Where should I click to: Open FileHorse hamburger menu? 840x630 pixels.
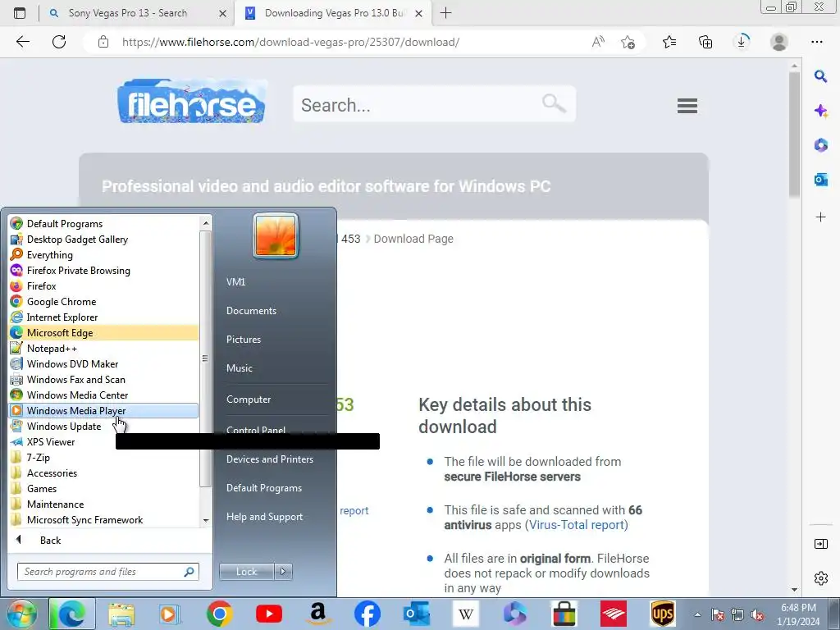tap(687, 106)
